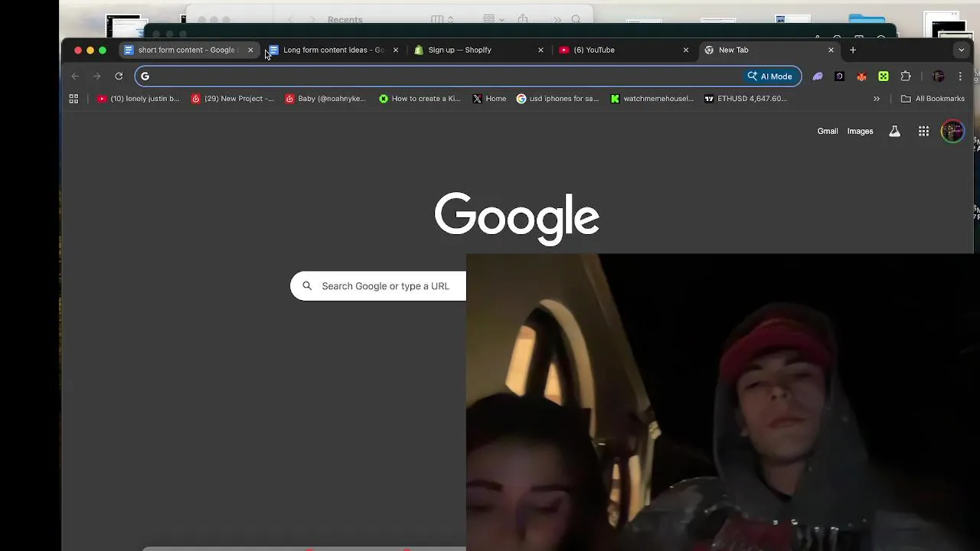This screenshot has width=980, height=551.
Task: Open usd iphones for sa... bookmark
Action: point(557,98)
